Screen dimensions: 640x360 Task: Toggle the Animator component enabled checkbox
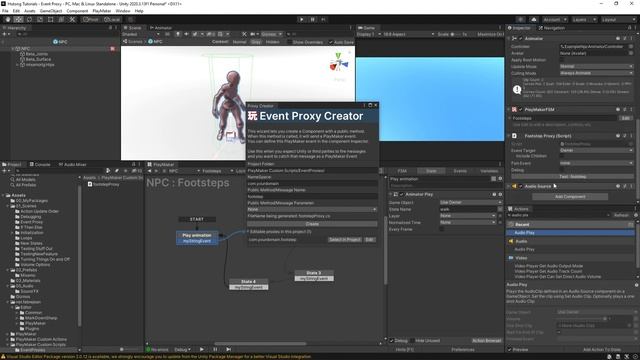pos(520,38)
